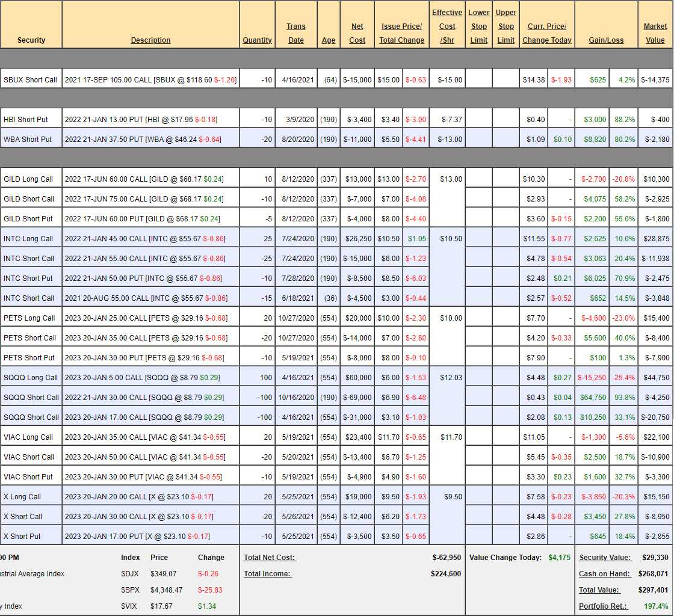Click the Total Income label

coord(267,574)
